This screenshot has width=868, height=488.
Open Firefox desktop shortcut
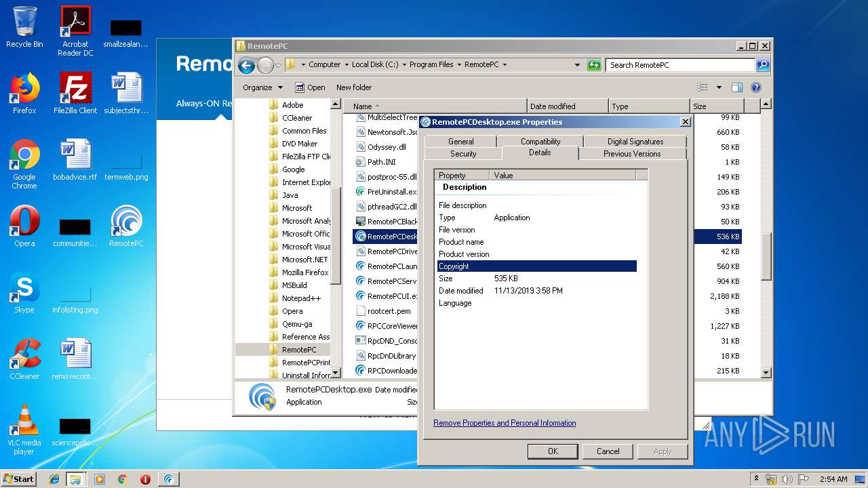[x=24, y=94]
